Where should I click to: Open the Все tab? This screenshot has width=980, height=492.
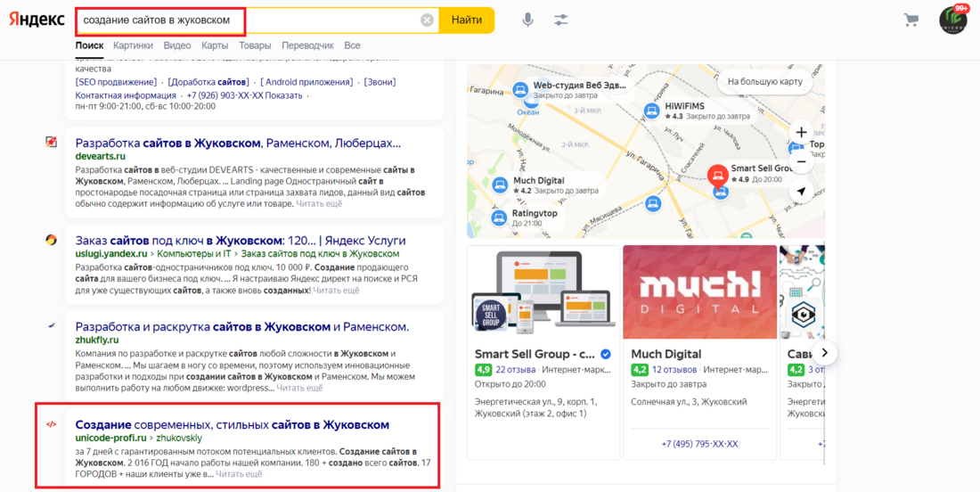pos(353,45)
